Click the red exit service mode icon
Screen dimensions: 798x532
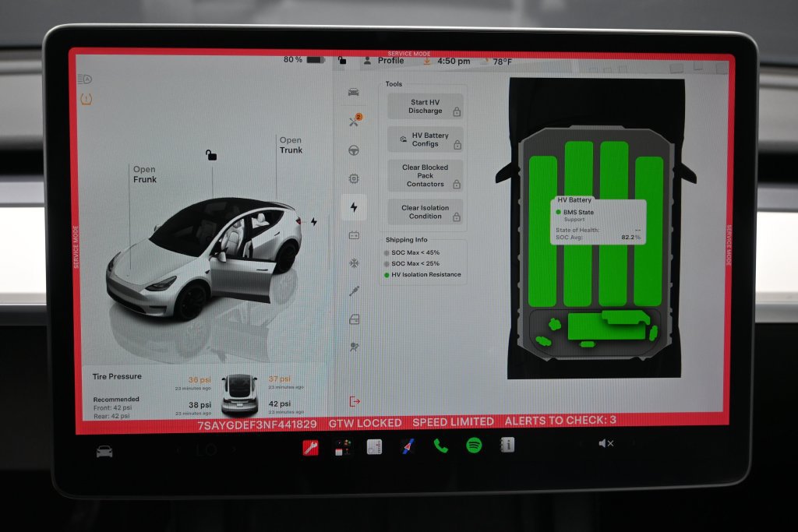click(x=355, y=401)
